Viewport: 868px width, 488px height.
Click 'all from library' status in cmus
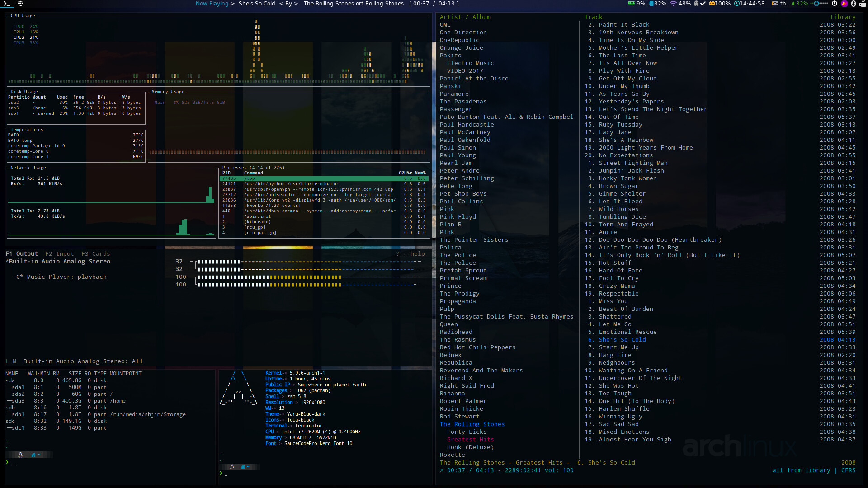[x=802, y=470]
